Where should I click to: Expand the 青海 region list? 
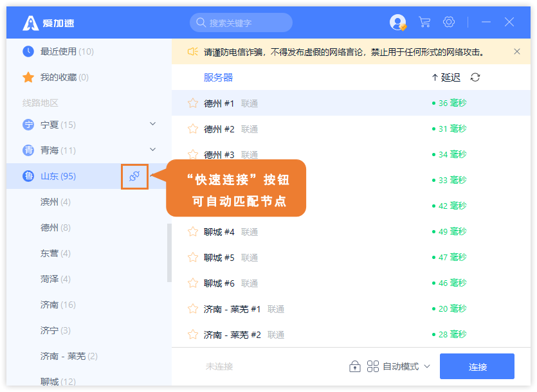click(x=152, y=150)
